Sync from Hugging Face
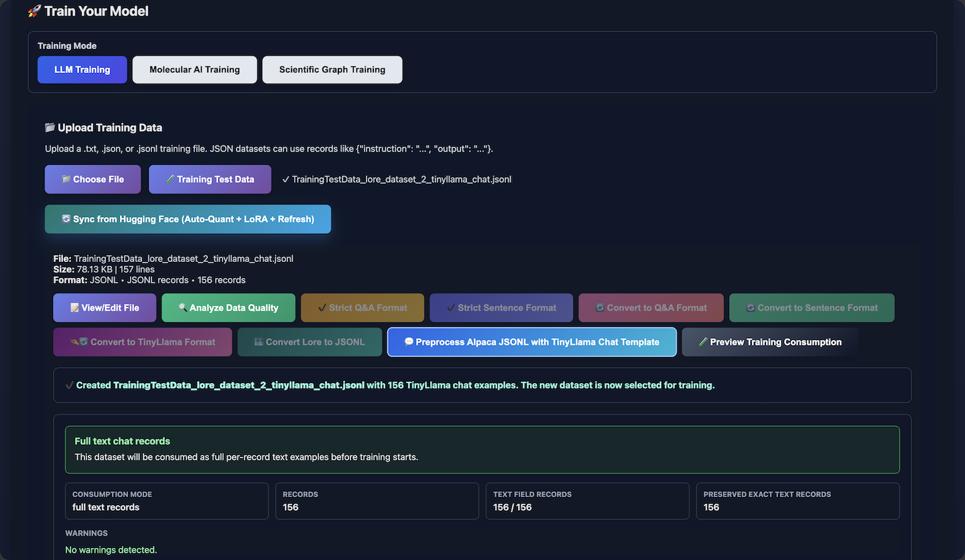This screenshot has width=965, height=560. [188, 219]
